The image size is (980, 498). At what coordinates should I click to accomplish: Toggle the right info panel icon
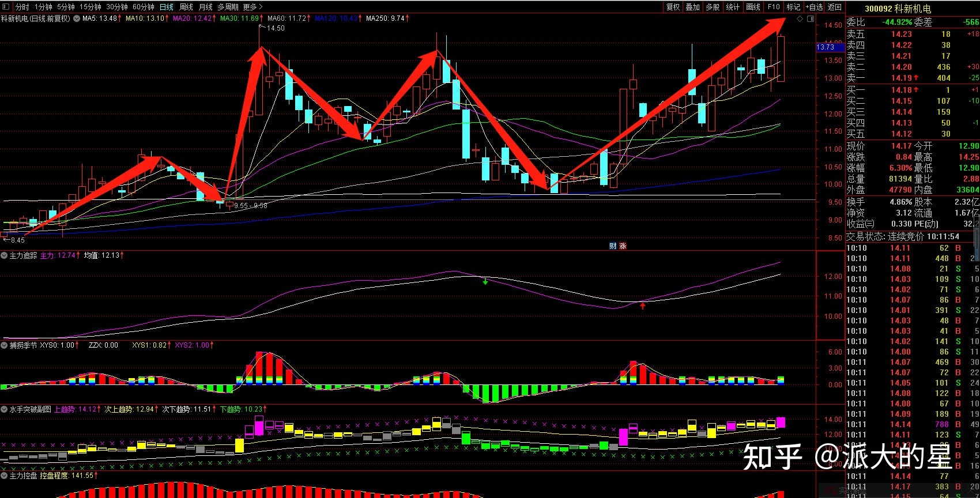(810, 19)
